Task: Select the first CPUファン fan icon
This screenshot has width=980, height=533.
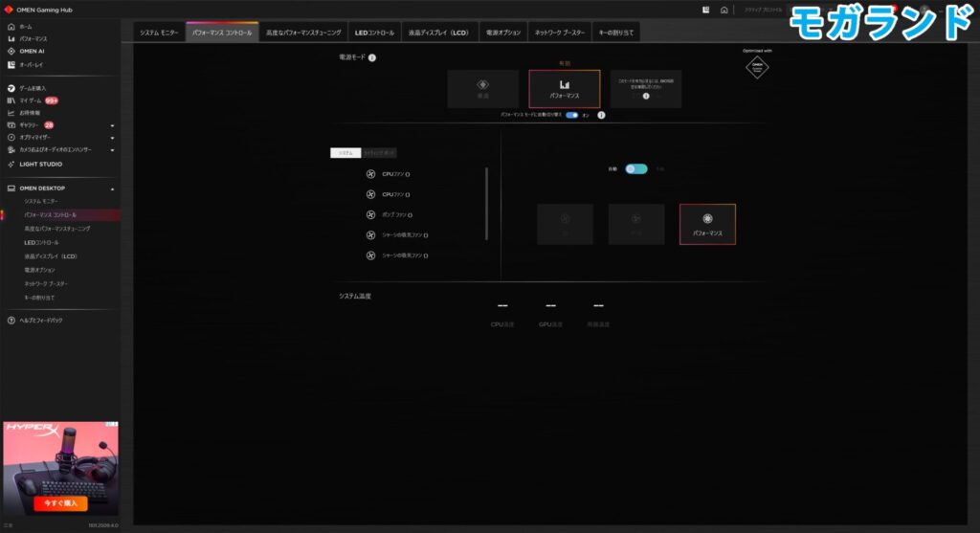Action: (371, 174)
